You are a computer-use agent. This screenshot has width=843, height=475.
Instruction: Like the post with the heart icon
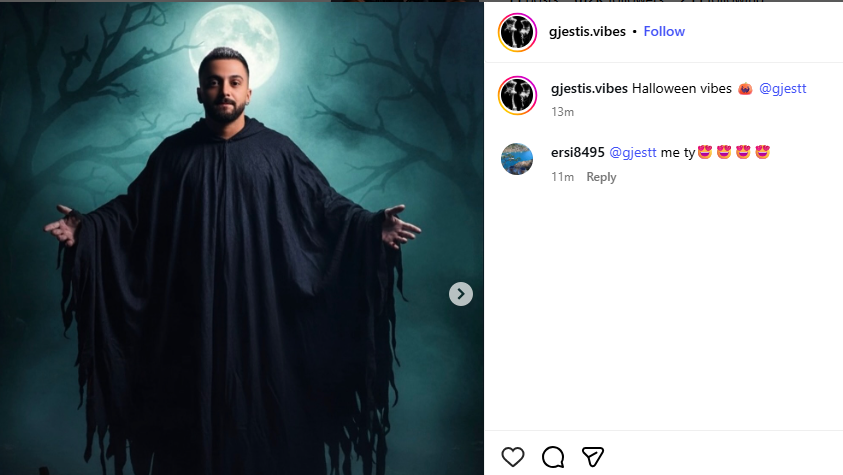(x=512, y=457)
